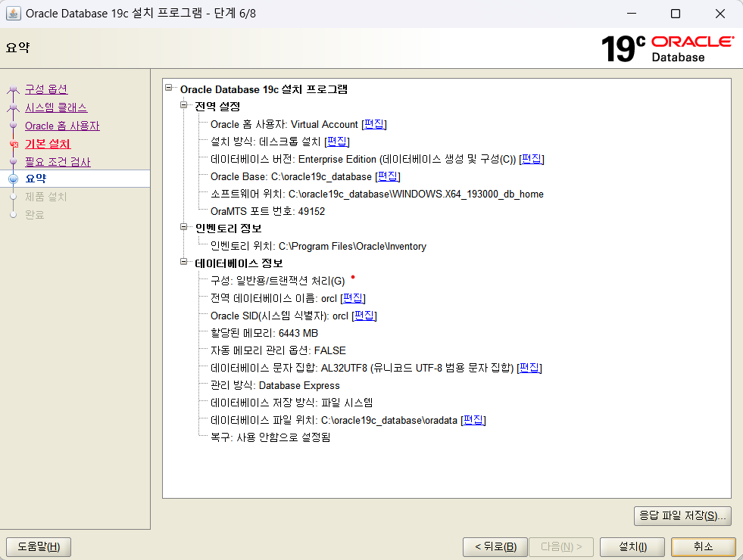The height and width of the screenshot is (560, 743).
Task: Open help with 도움말(H) button
Action: click(39, 546)
